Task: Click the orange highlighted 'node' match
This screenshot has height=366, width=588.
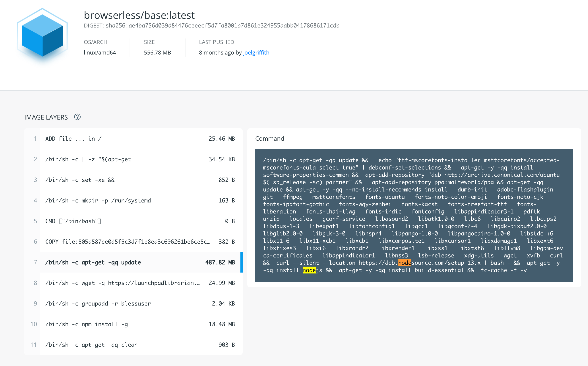Action: (x=405, y=263)
